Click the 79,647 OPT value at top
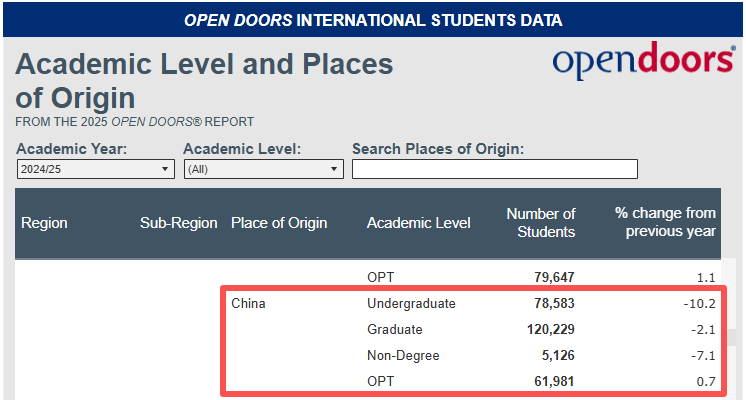This screenshot has height=400, width=746. coord(552,277)
